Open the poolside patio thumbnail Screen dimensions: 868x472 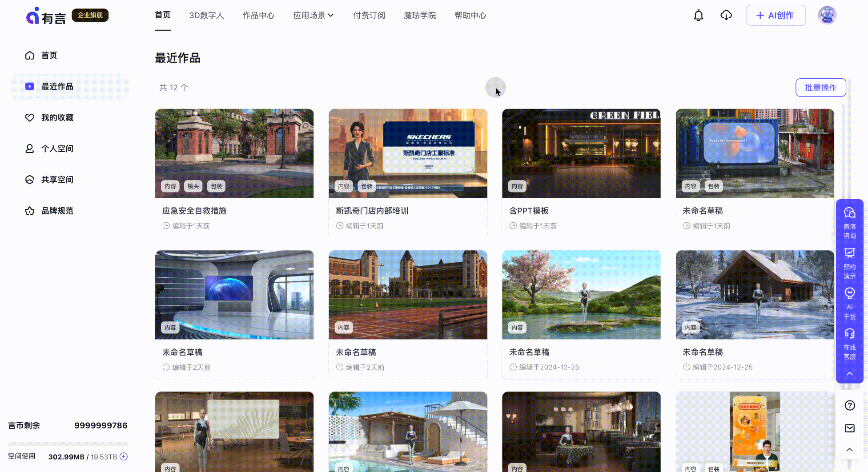tap(408, 432)
